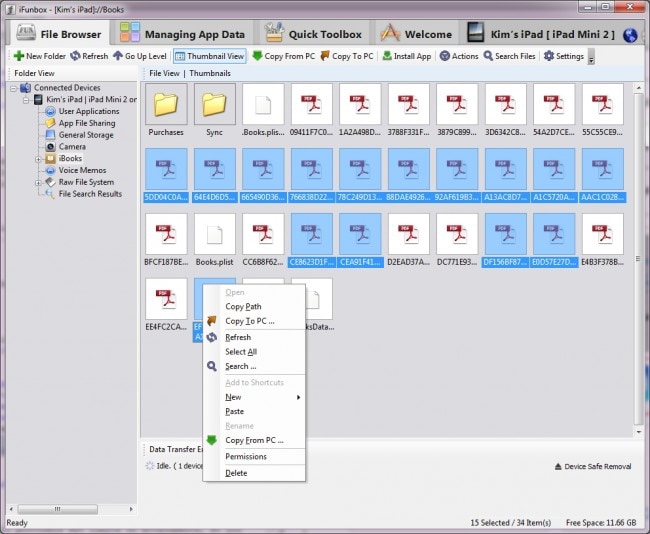Click the New Folder toolbar icon
This screenshot has height=534, width=650.
(x=19, y=56)
